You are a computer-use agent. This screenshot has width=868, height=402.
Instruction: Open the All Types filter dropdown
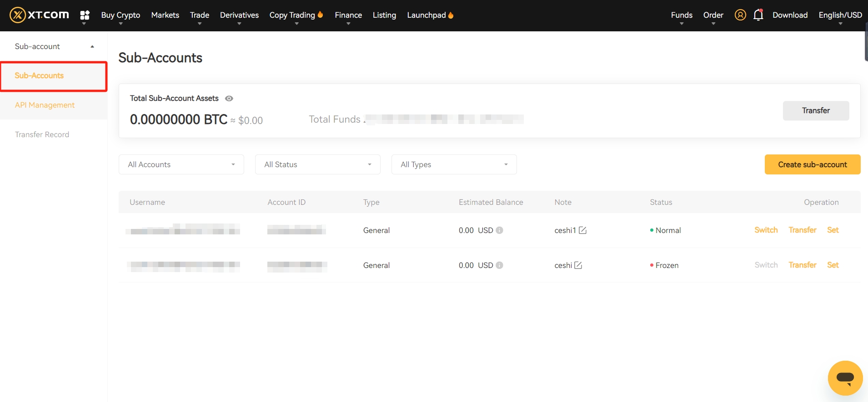coord(454,164)
